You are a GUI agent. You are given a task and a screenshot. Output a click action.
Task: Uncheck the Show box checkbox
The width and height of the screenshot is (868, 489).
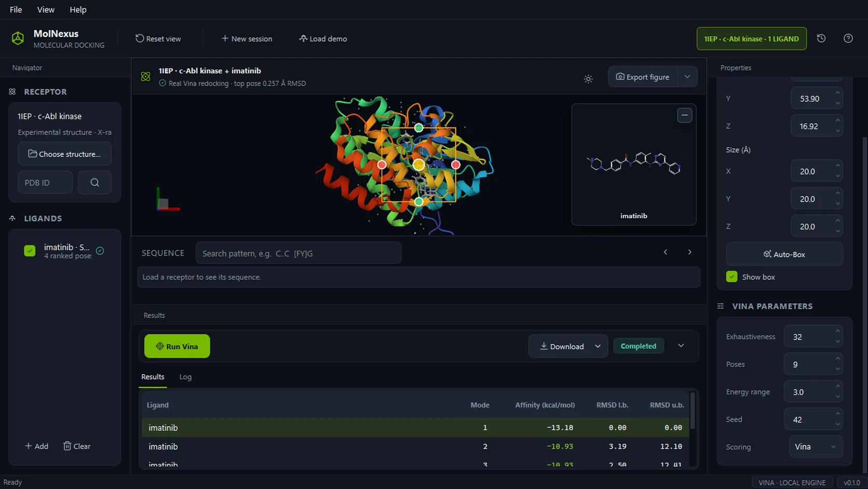tap(731, 276)
